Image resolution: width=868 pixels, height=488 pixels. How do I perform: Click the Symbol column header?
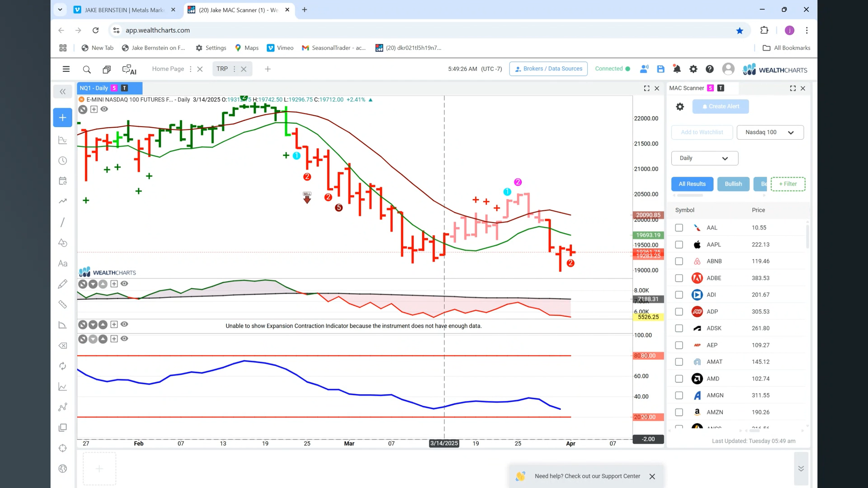click(684, 210)
